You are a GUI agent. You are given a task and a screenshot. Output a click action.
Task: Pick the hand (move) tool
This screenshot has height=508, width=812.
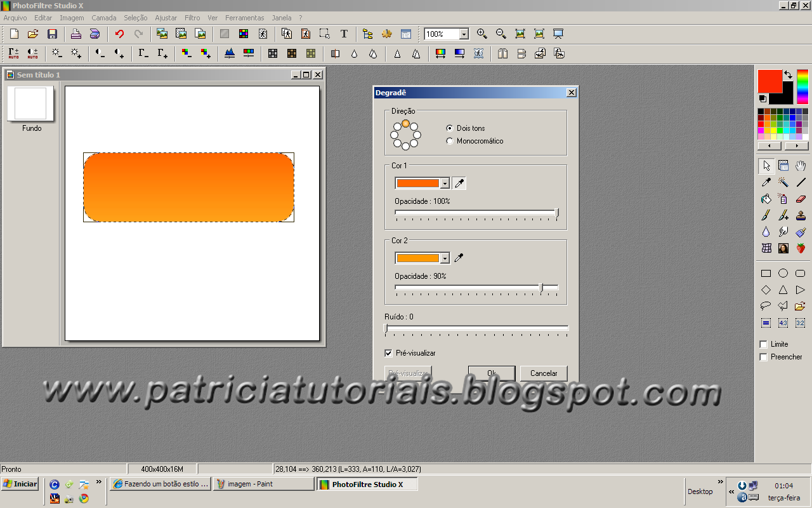tap(801, 166)
